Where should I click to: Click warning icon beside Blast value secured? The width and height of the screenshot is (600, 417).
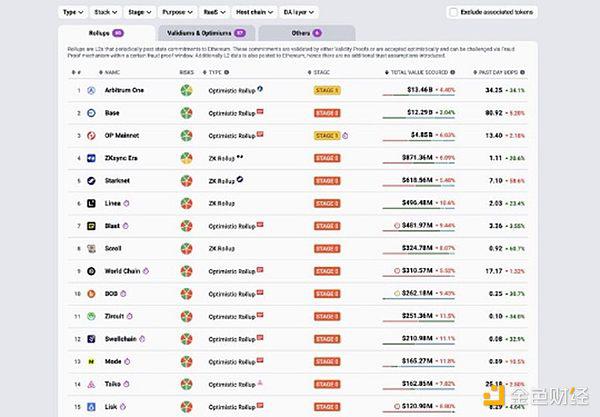(397, 226)
